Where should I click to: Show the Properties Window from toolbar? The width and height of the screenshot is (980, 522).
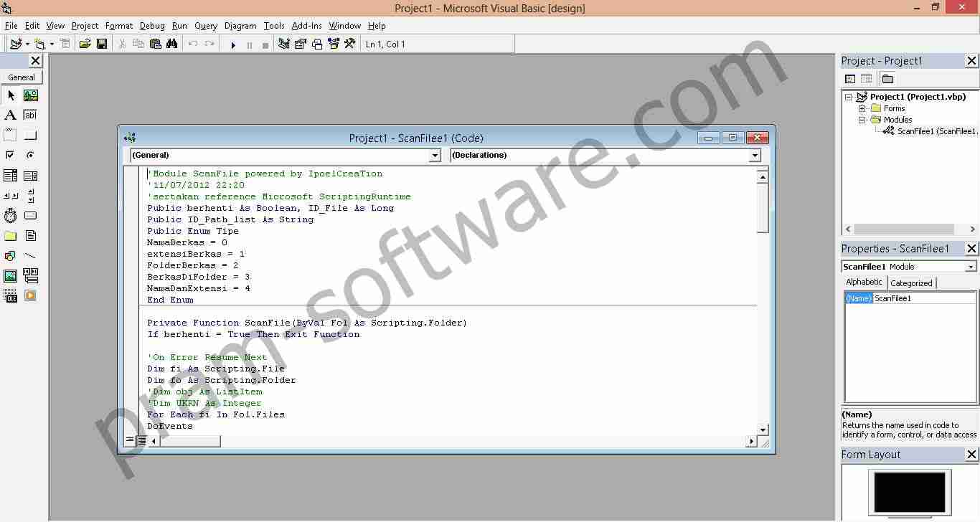tap(301, 44)
